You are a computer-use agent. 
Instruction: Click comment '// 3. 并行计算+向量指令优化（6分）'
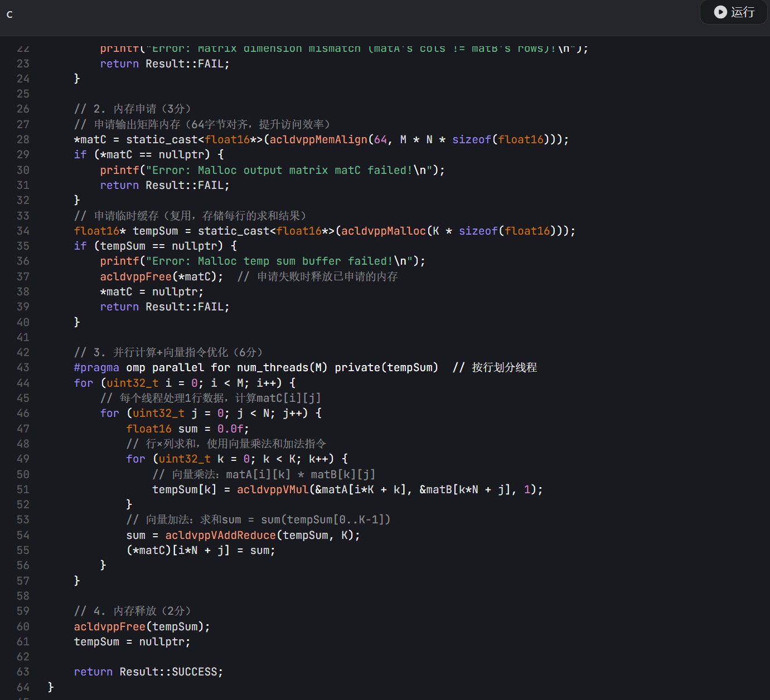click(168, 352)
